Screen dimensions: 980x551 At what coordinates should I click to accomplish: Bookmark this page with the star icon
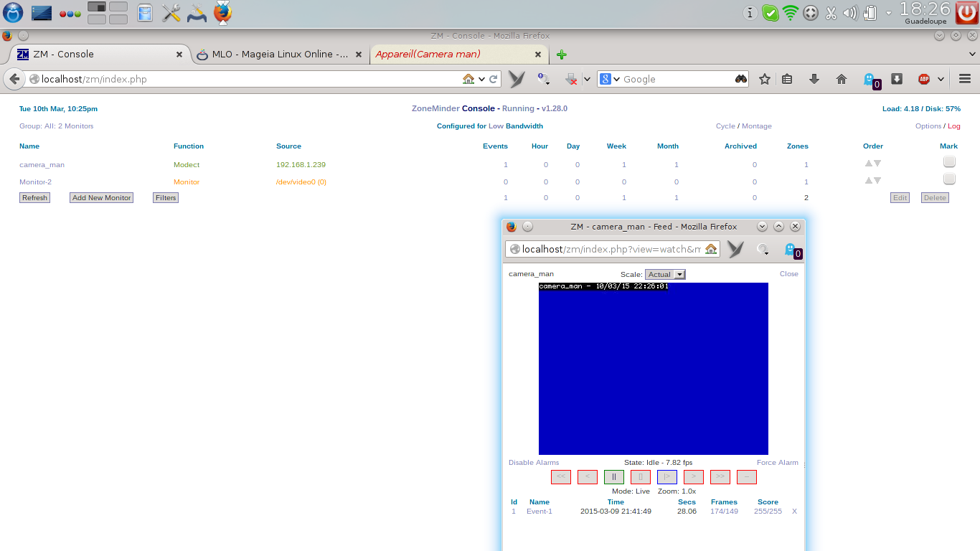(x=765, y=79)
